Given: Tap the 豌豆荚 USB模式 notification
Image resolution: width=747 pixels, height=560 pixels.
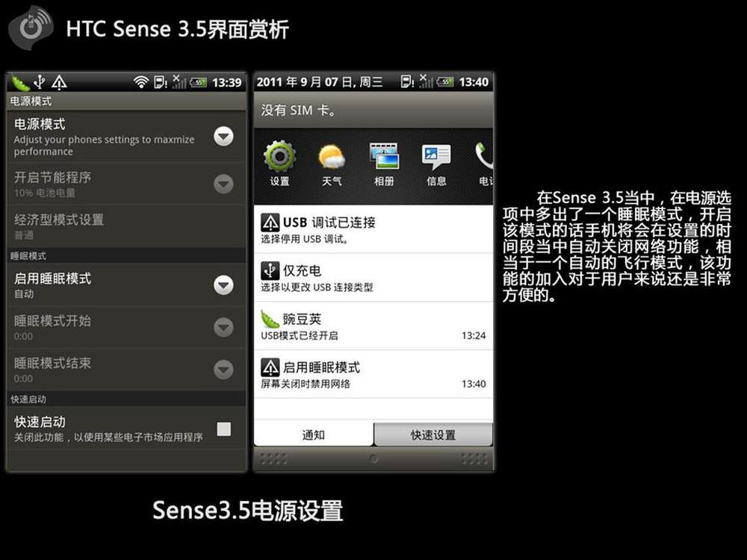Looking at the screenshot, I should (373, 326).
